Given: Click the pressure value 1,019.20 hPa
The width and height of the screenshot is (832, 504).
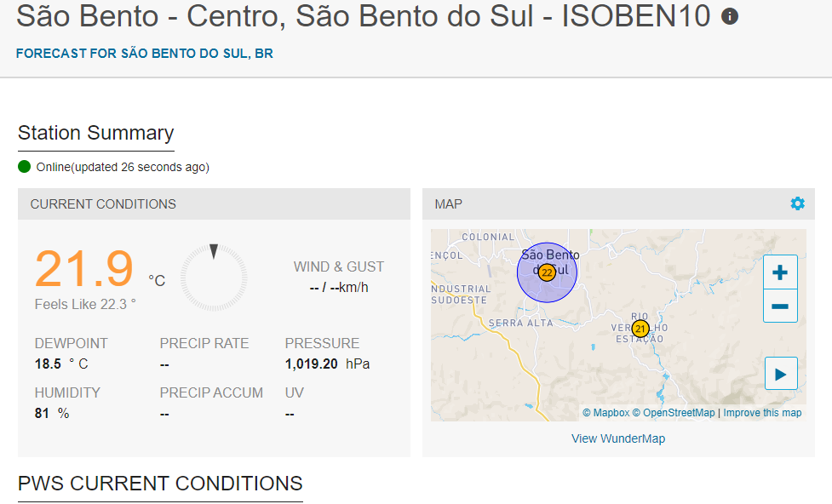Looking at the screenshot, I should coord(327,364).
